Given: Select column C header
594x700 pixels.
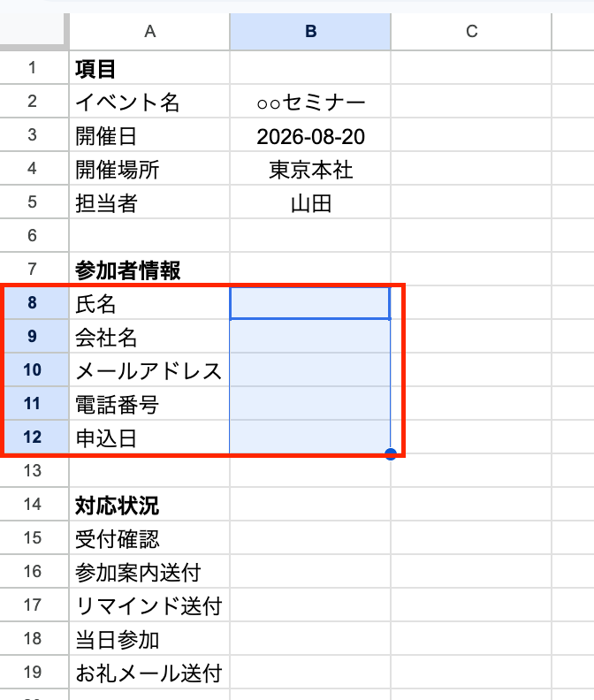Looking at the screenshot, I should (x=471, y=31).
